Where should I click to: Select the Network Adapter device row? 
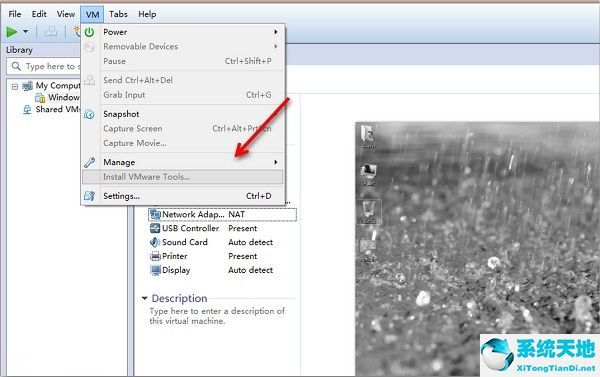coord(222,215)
